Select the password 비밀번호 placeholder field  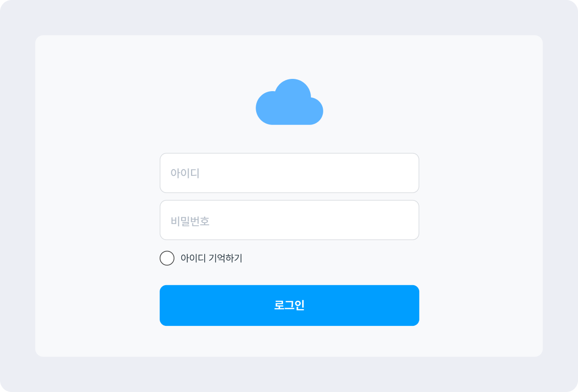pyautogui.click(x=289, y=220)
